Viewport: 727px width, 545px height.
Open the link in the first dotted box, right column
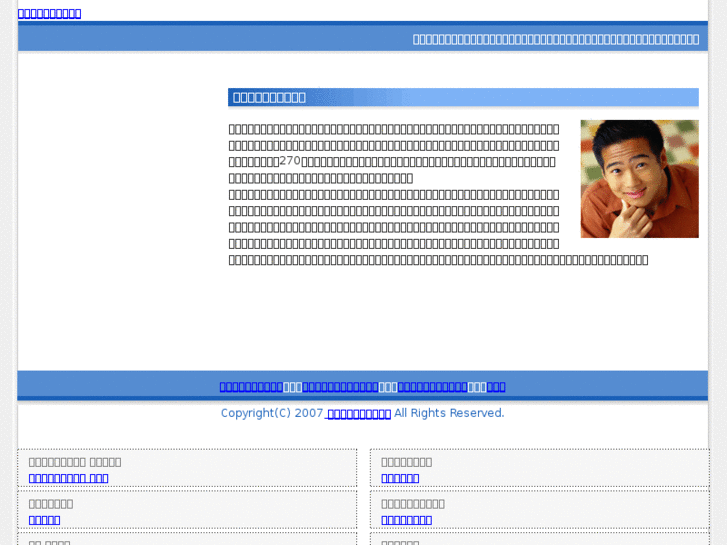[x=400, y=478]
